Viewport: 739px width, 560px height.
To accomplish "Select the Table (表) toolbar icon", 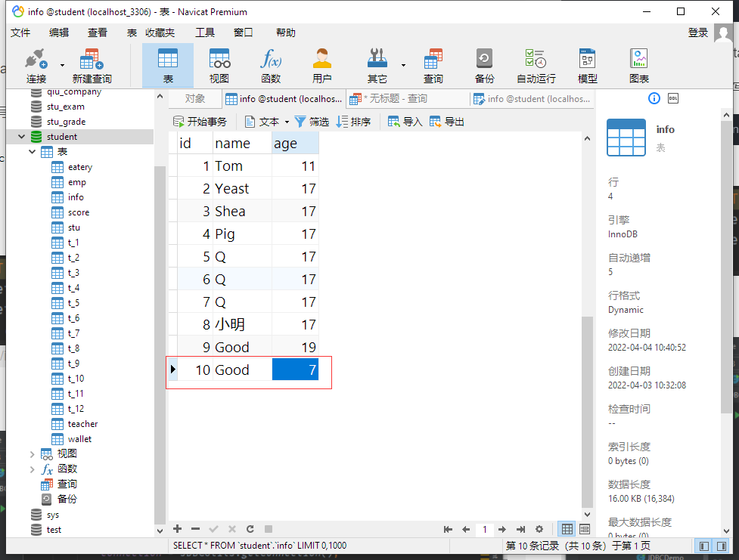I will tap(168, 66).
